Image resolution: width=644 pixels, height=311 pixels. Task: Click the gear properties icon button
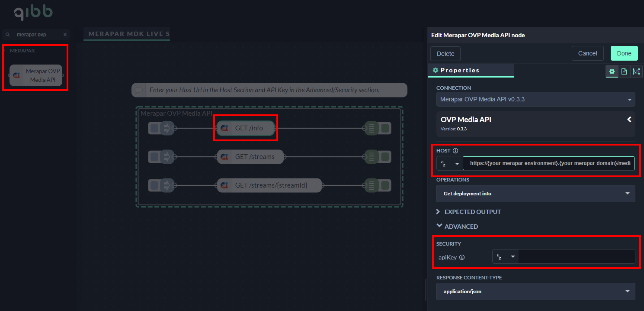612,71
